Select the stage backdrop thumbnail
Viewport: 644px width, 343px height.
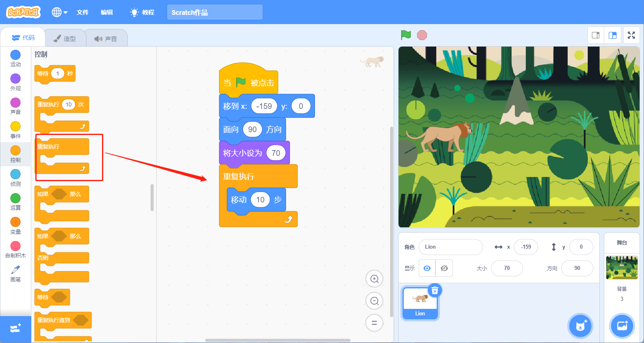click(x=622, y=267)
